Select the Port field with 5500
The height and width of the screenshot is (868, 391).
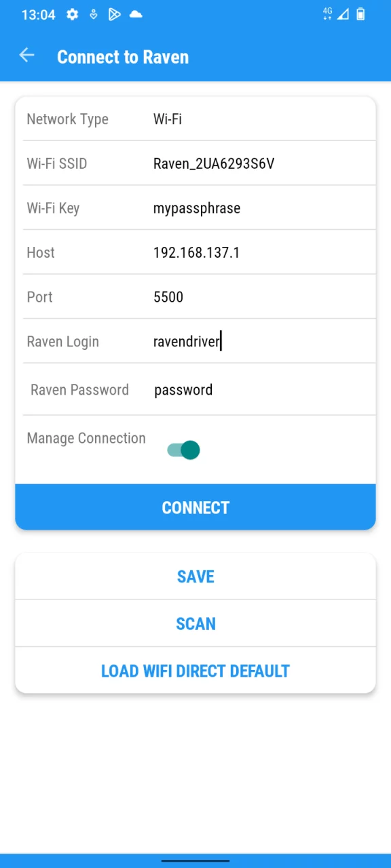[261, 297]
